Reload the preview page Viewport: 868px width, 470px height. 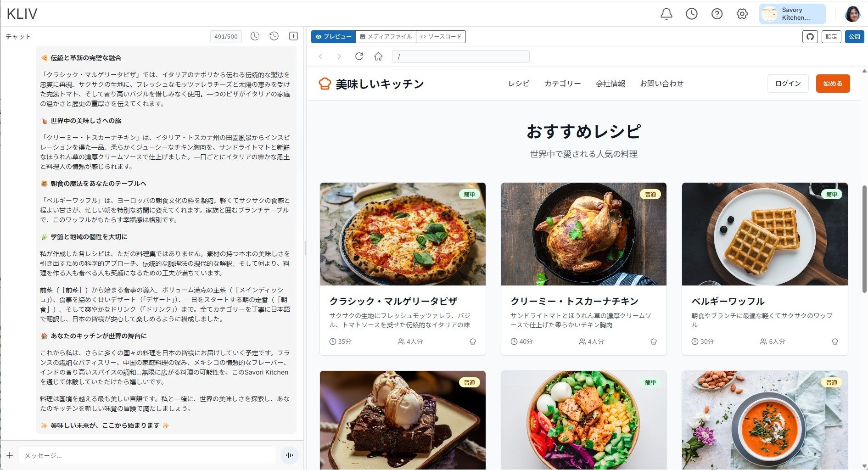[x=359, y=56]
